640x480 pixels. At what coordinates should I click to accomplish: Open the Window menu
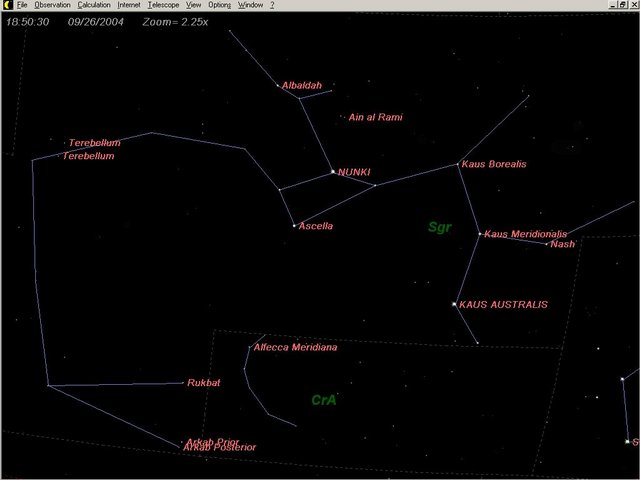click(250, 5)
